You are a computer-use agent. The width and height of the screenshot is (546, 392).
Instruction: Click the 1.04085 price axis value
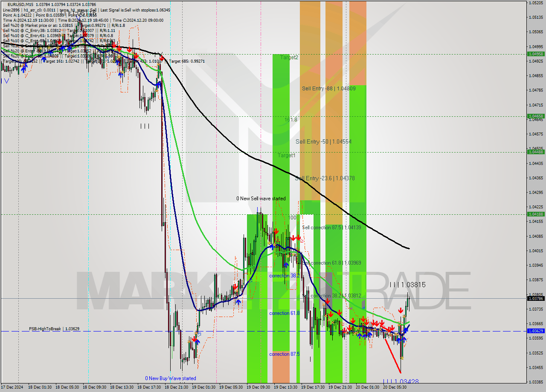coord(536,236)
